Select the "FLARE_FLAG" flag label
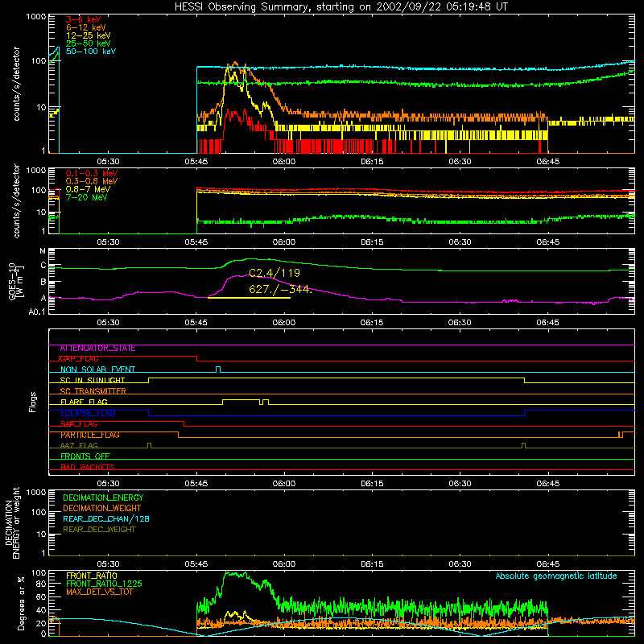Screen dimensions: 644x644 click(x=84, y=402)
